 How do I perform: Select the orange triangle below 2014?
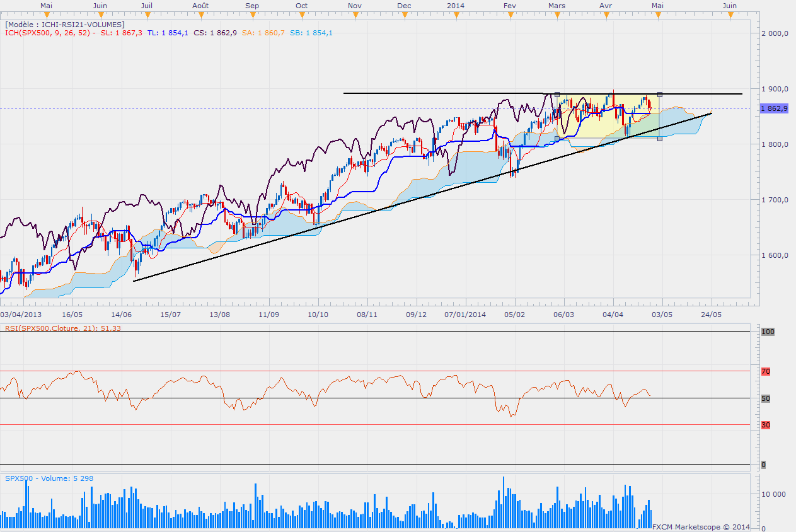tap(455, 15)
